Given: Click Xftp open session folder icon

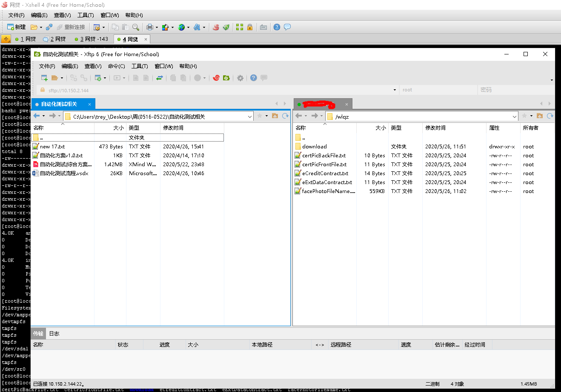Looking at the screenshot, I should point(54,78).
